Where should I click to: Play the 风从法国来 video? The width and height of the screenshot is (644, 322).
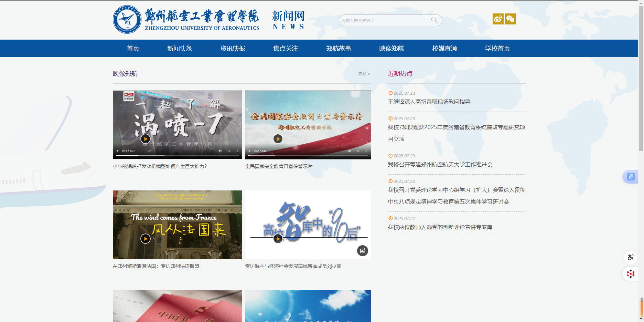[x=145, y=239]
